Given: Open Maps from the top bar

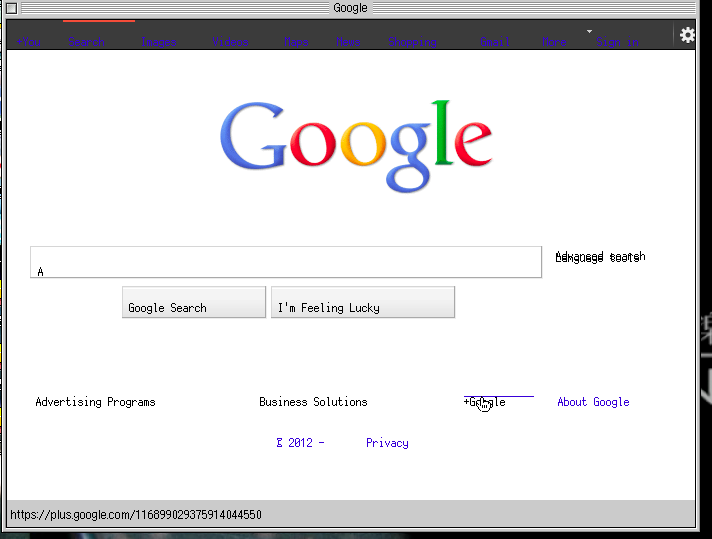Looking at the screenshot, I should click(x=296, y=42).
